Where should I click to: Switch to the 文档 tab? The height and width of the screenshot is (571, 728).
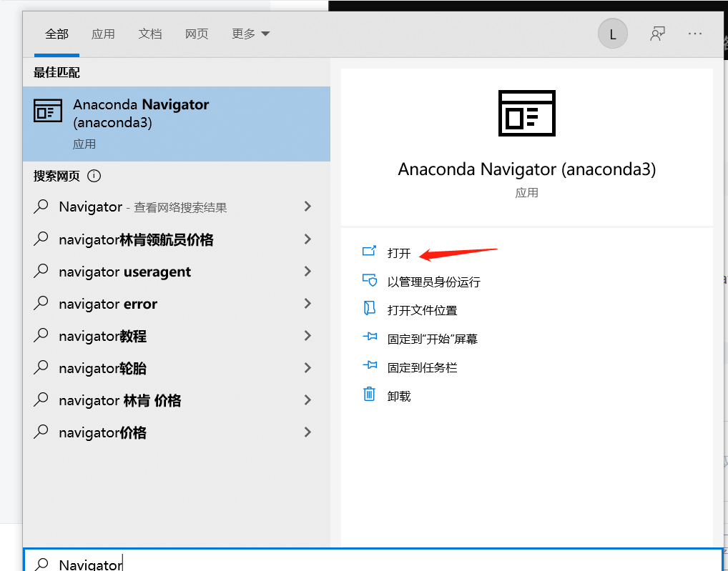click(x=150, y=34)
